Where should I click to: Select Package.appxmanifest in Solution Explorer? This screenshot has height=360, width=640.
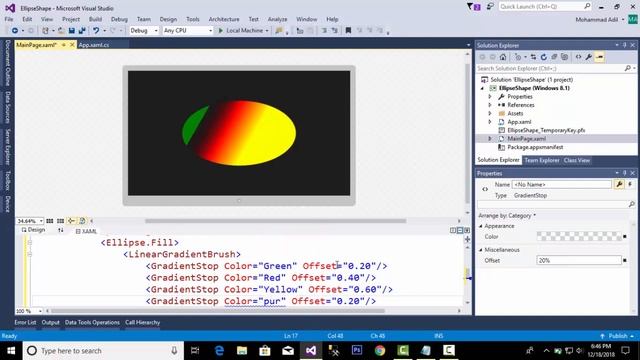click(x=535, y=147)
